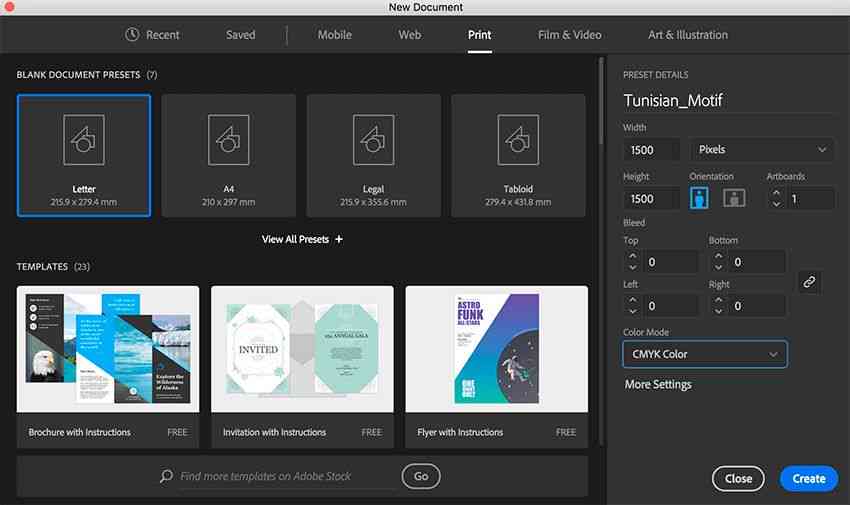Click the Brochure with Instructions FREE label
The width and height of the screenshot is (850, 505).
[177, 432]
